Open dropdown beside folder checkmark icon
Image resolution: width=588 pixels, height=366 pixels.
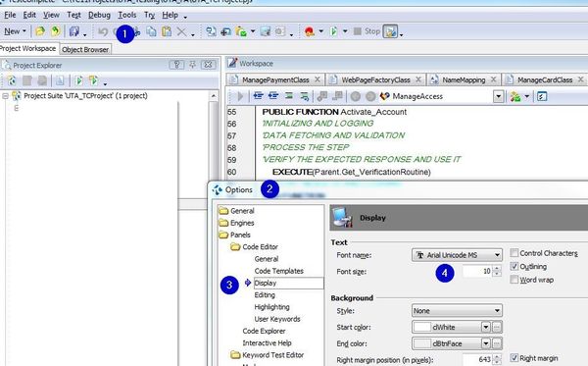tap(253, 31)
